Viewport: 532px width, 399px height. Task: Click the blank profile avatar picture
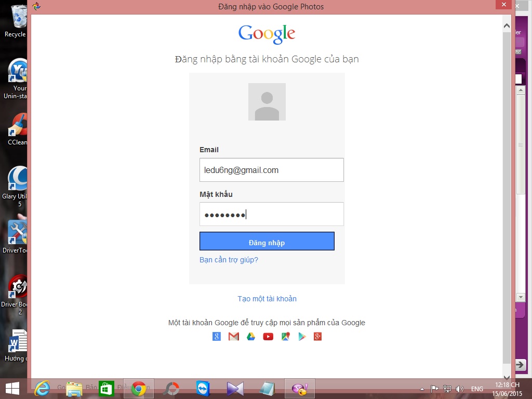[x=267, y=102]
